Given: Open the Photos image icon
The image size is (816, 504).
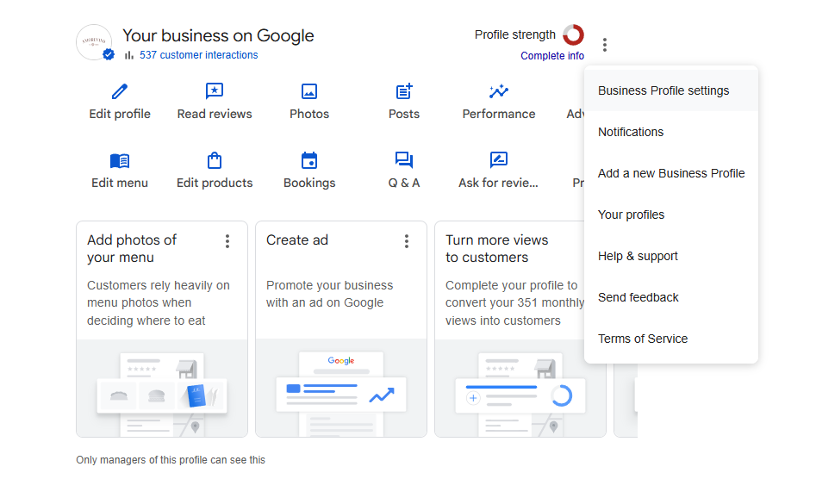Looking at the screenshot, I should click(309, 91).
